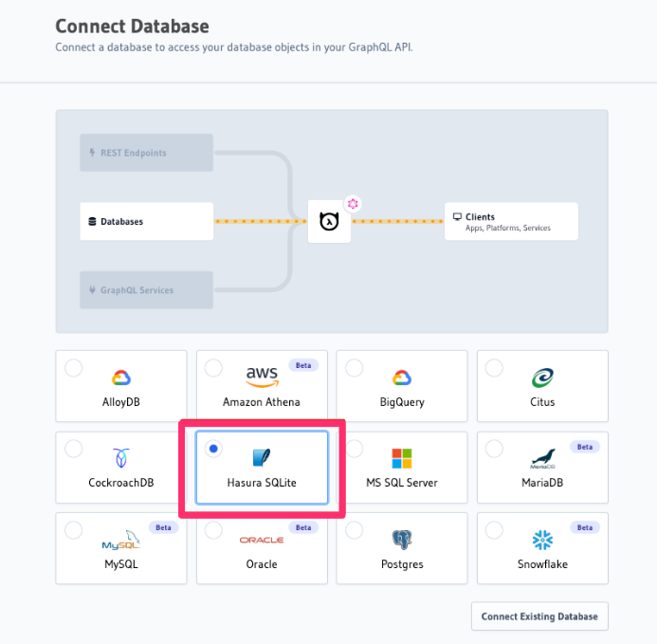657x644 pixels.
Task: Click the Clients box in the diagram
Action: 511,221
